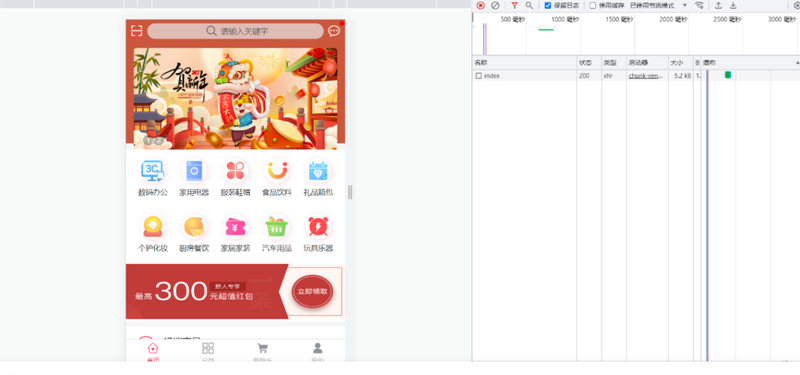Open the 厨房餐饮 category icon
Screen dimensions: 800x375
pyautogui.click(x=194, y=227)
